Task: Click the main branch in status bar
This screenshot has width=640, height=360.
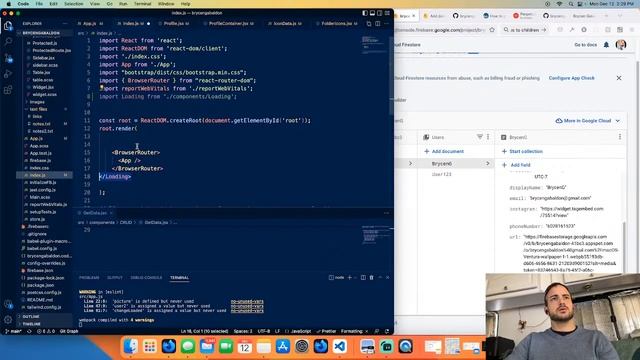Action: pos(13,331)
